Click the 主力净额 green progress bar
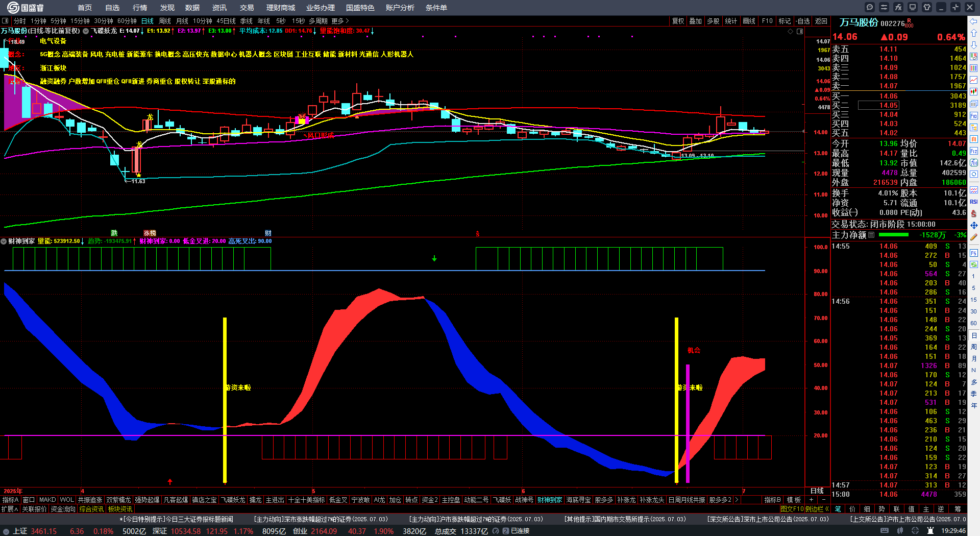The width and height of the screenshot is (980, 536). (893, 235)
